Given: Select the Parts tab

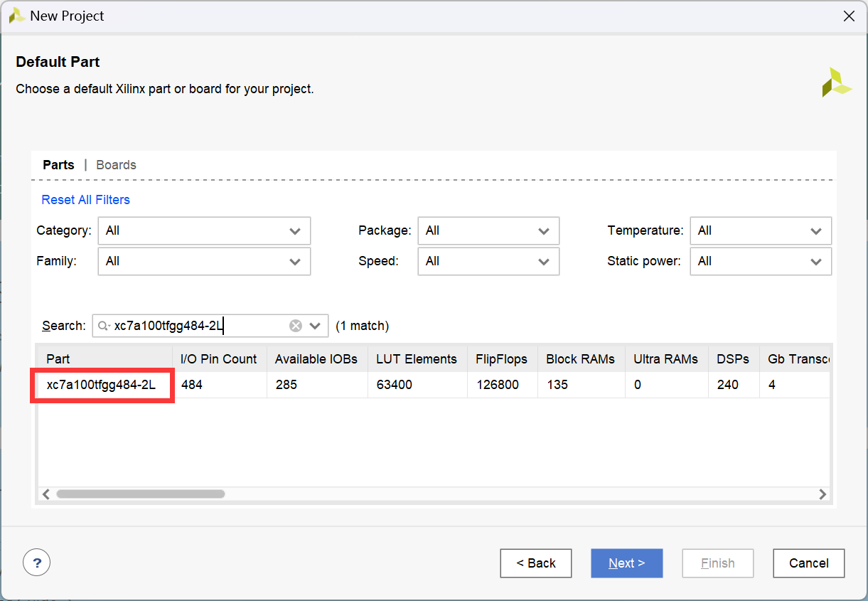Looking at the screenshot, I should click(58, 165).
